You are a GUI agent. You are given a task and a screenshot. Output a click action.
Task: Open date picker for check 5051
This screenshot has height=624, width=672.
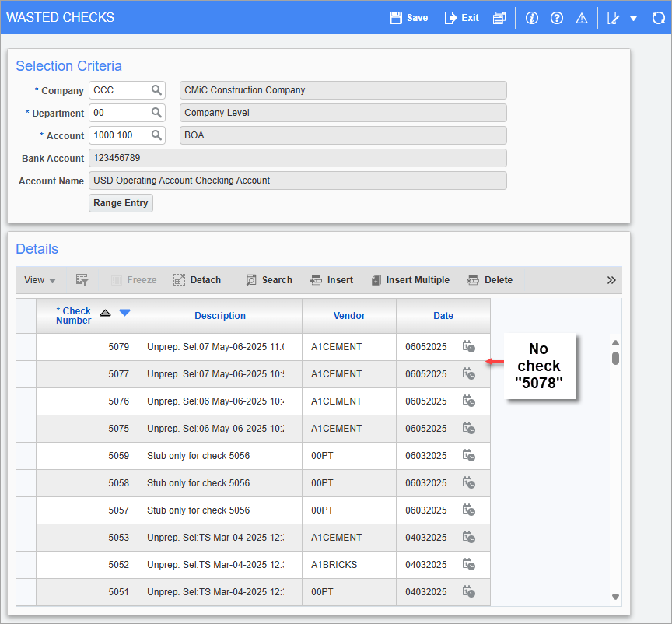(468, 592)
